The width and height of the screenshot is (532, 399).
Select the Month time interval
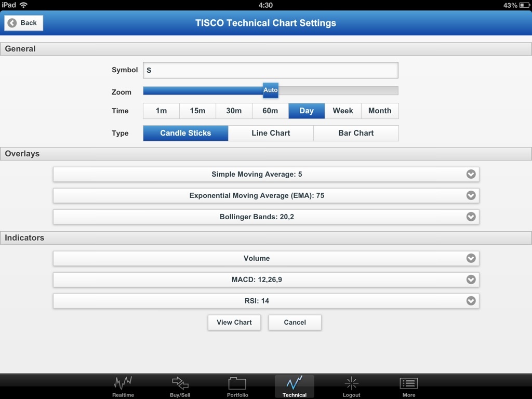[380, 111]
